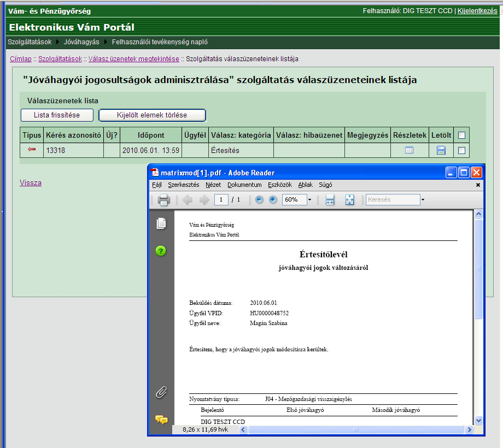This screenshot has width=503, height=448.
Task: Click the Értesítés category cell
Action: point(241,150)
